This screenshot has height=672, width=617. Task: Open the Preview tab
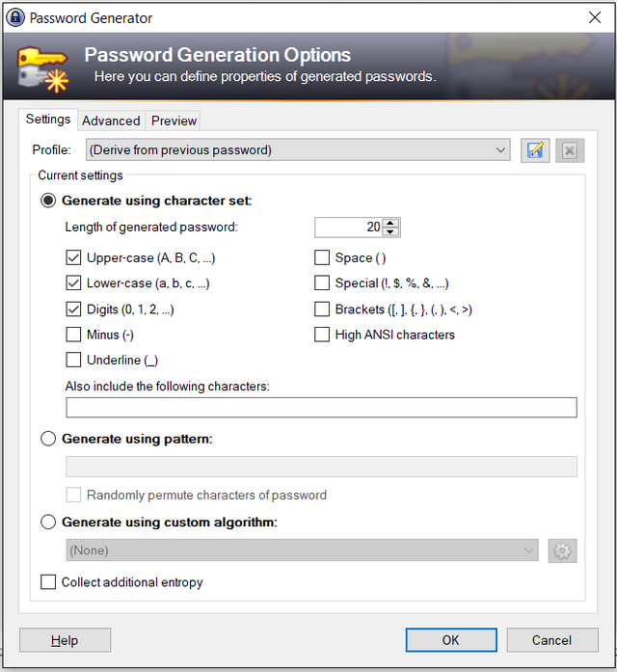(x=174, y=121)
